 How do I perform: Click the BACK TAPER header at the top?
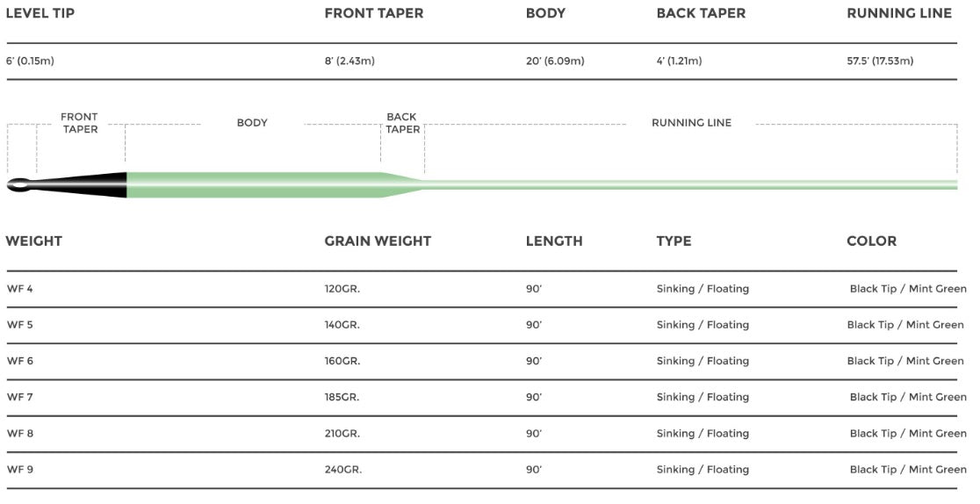701,13
